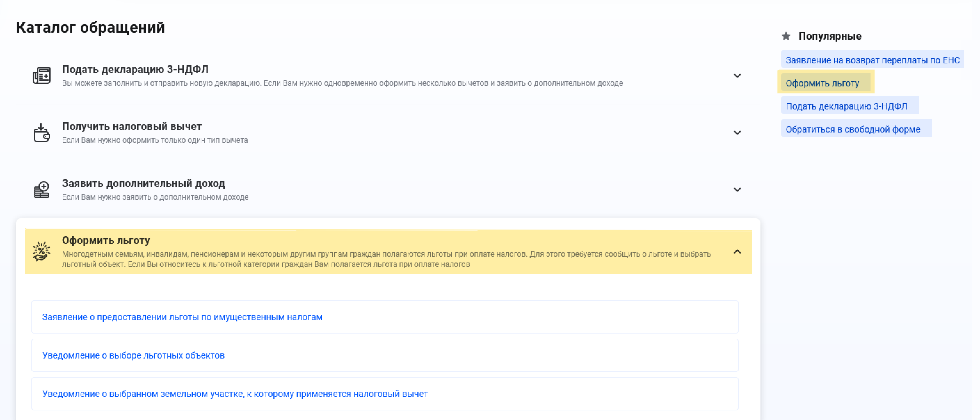Click the additional income coins icon
The image size is (980, 420).
tap(42, 190)
